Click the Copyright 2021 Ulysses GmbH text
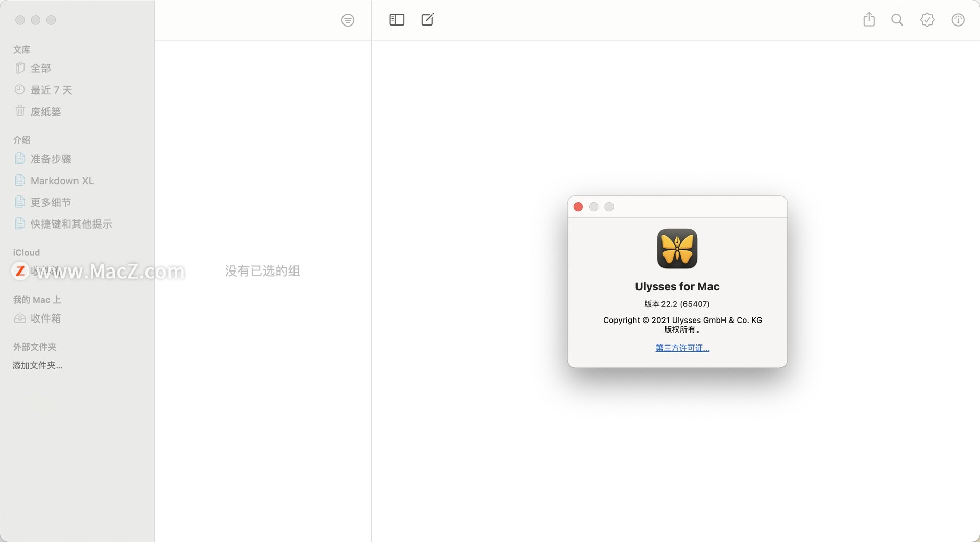Screen dimensions: 980x542 tap(682, 320)
